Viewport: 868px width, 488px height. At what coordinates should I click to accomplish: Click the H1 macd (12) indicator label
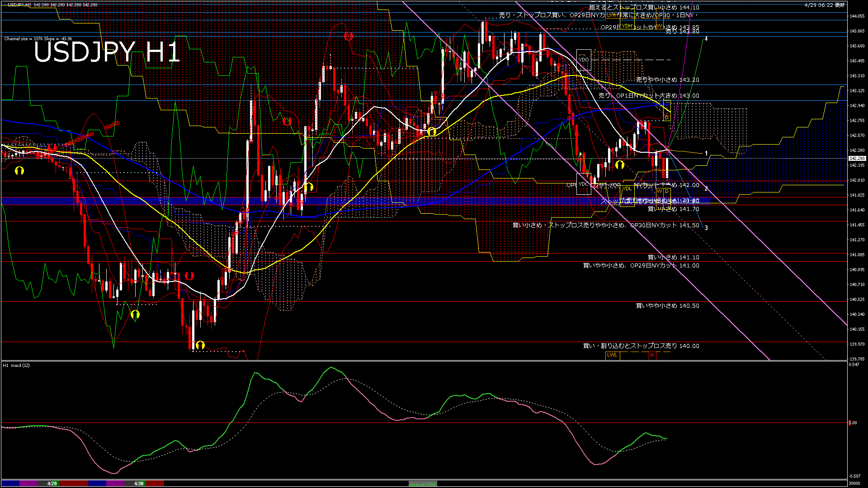click(x=16, y=365)
